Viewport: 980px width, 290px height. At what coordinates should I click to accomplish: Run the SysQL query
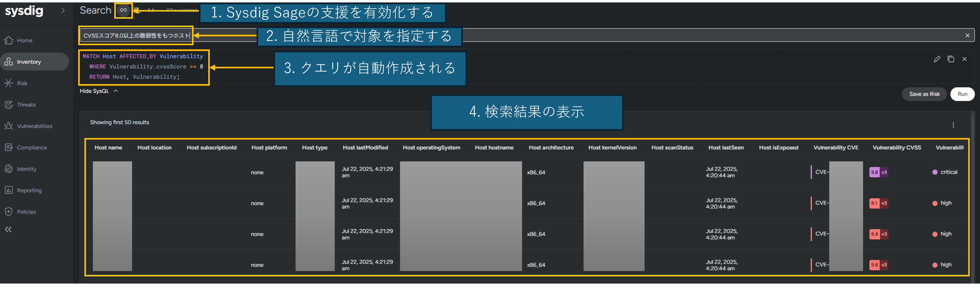pos(962,94)
